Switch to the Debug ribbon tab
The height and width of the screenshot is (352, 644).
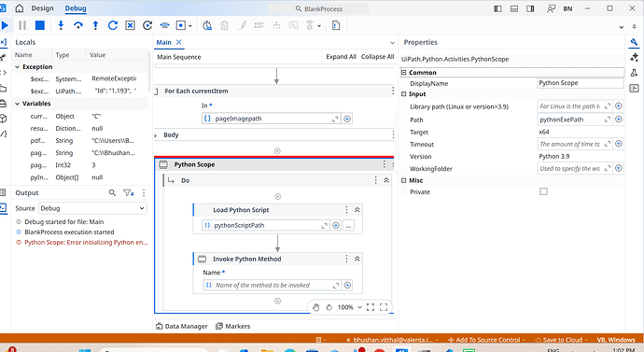(x=76, y=8)
